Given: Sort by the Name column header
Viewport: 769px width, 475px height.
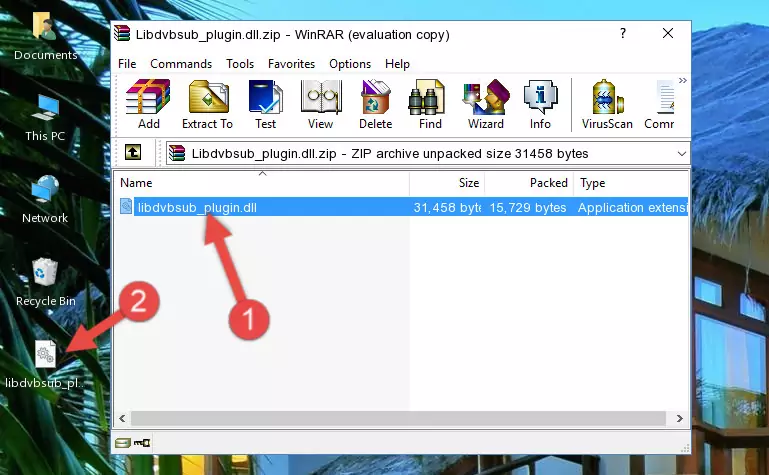Looking at the screenshot, I should pos(262,183).
